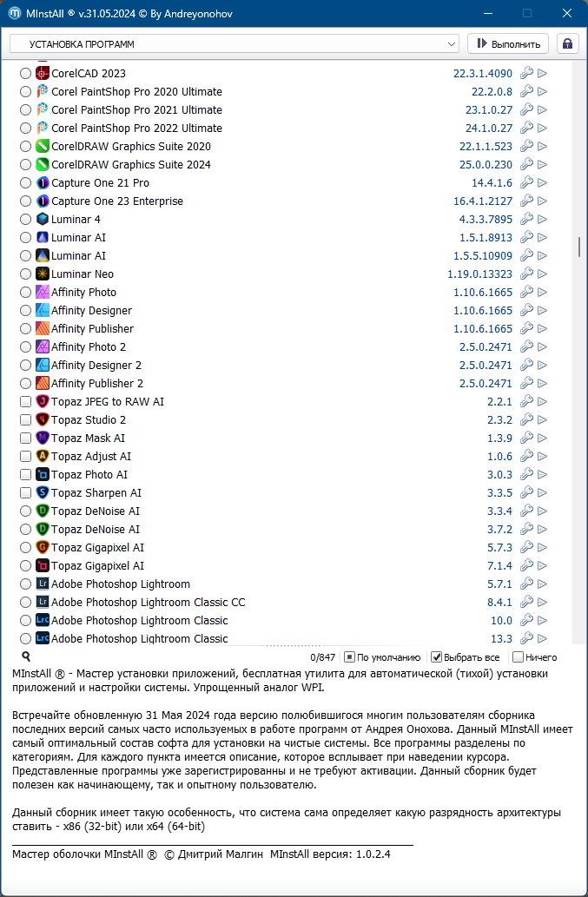Click the Capture One 23 version 16.4.1.2127
This screenshot has height=897, width=588.
483,201
